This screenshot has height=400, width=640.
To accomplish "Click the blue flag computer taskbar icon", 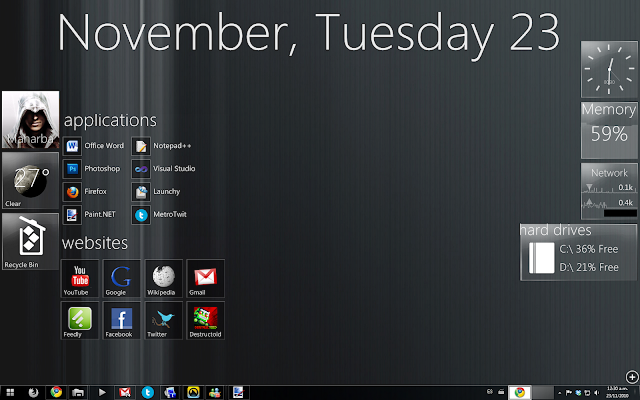I will pyautogui.click(x=170, y=393).
